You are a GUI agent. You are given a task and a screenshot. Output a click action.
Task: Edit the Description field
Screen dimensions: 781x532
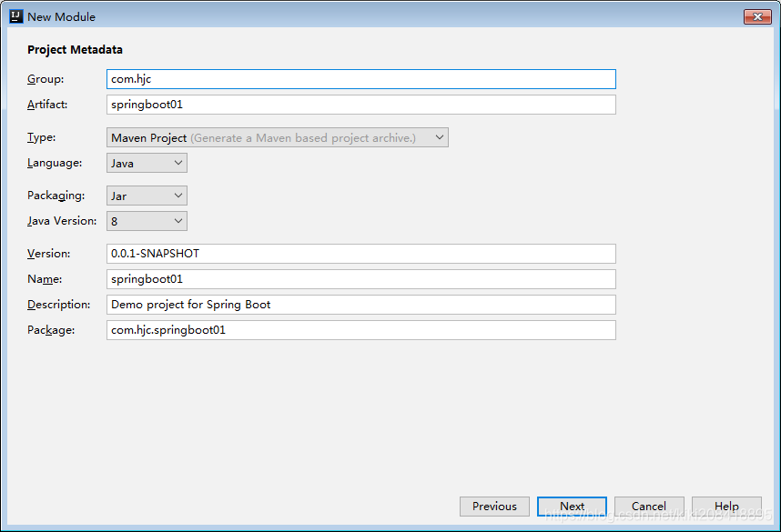361,305
